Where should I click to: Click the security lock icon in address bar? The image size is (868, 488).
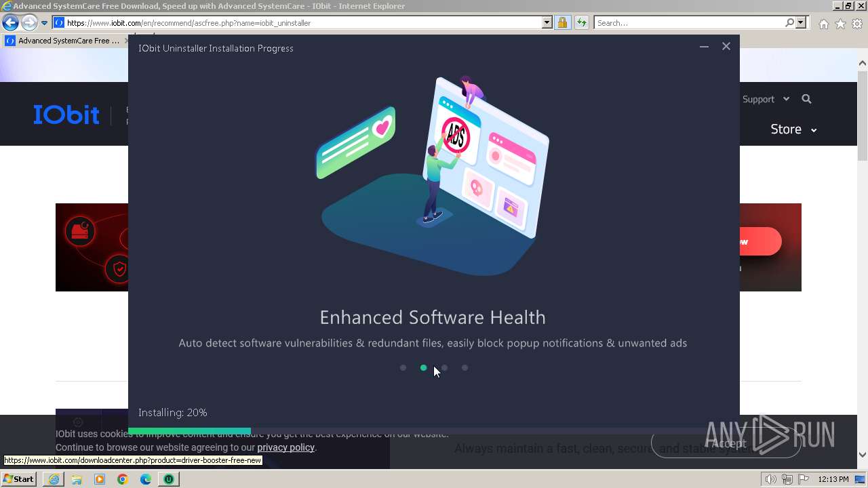(x=562, y=23)
